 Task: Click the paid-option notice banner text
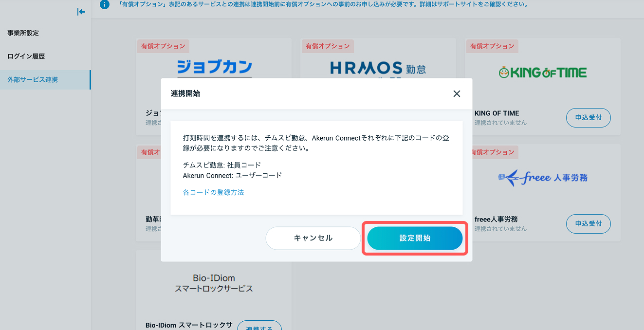323,4
